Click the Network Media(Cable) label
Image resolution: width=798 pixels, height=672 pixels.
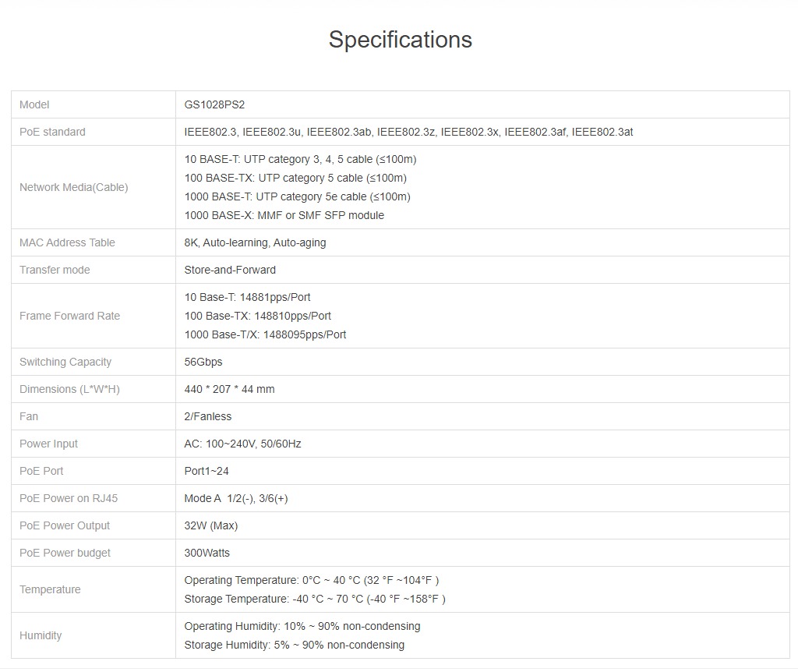[x=73, y=187]
